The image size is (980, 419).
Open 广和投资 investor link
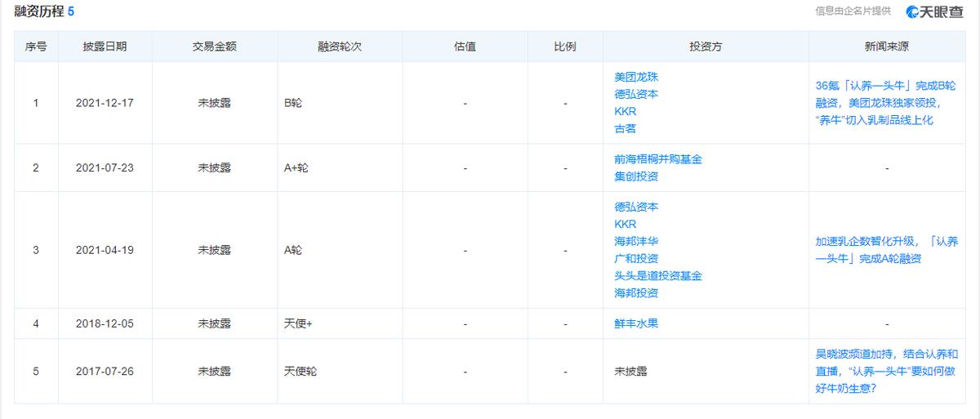coord(636,258)
